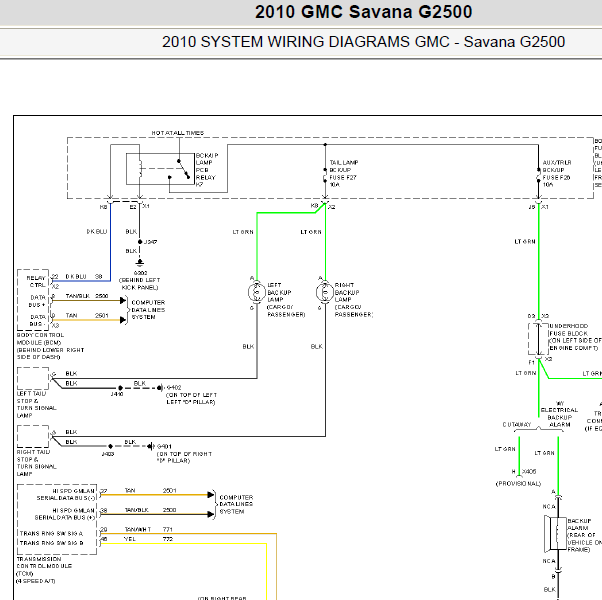This screenshot has width=602, height=600.
Task: Click 'HI SPD GMLAN SERIAL DATA BUS (-)' label
Action: point(66,494)
